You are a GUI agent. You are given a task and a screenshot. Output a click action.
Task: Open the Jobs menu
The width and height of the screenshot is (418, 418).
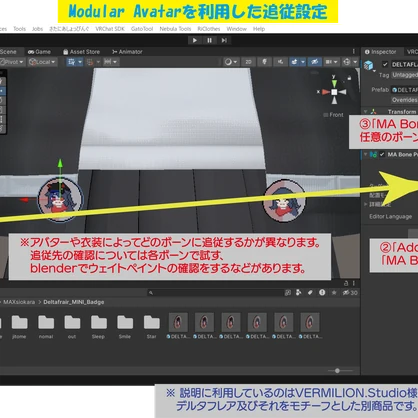(x=37, y=29)
